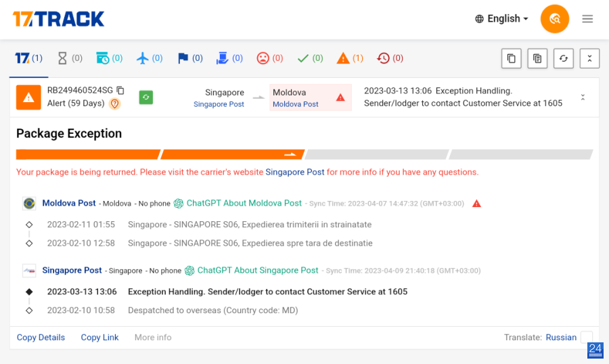The image size is (609, 364).
Task: Click the copy tracking numbers toolbar icon
Action: coord(511,58)
